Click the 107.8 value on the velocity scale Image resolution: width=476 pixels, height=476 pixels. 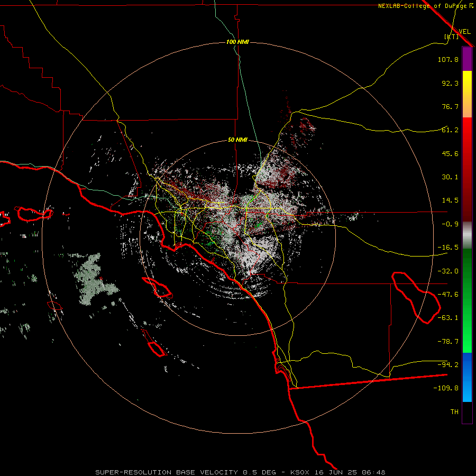point(448,59)
